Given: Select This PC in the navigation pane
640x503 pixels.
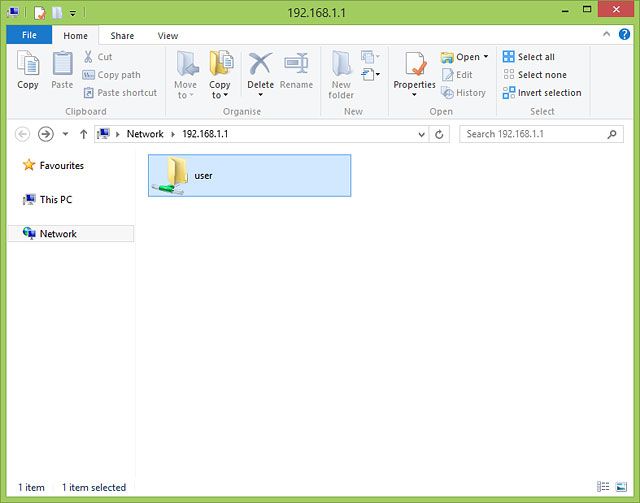Looking at the screenshot, I should click(x=48, y=200).
